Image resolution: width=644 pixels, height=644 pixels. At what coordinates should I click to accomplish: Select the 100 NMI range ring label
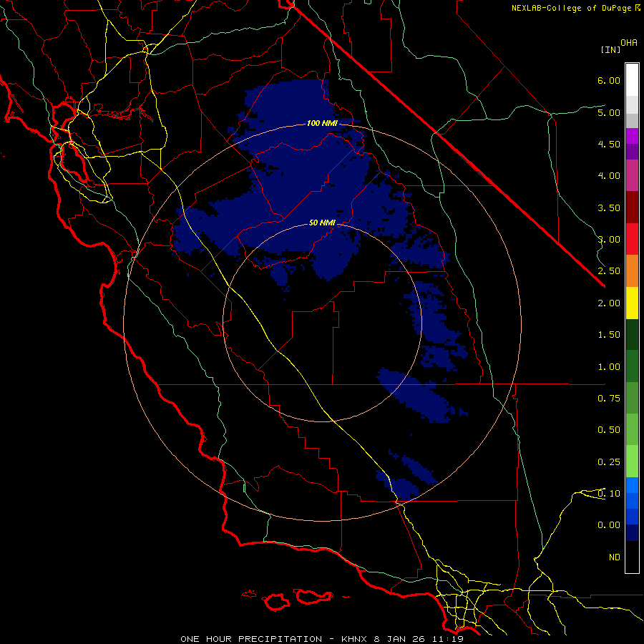click(321, 123)
